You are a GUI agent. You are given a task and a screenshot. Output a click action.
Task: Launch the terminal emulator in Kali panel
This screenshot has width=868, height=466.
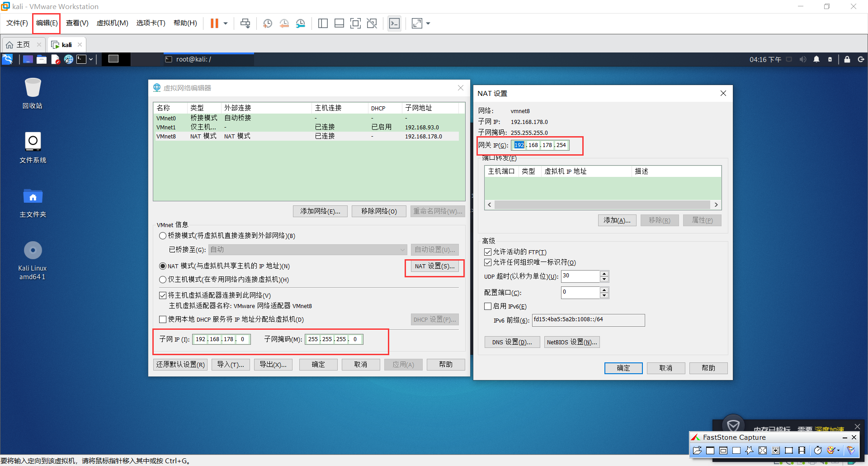click(x=81, y=59)
